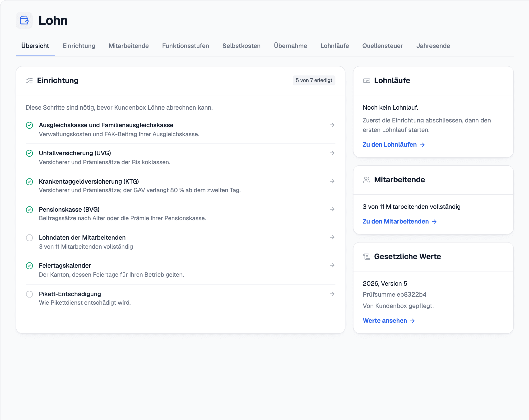This screenshot has height=420, width=529.
Task: Open Lohndaten der Mitarbeitenden via its arrow
Action: [x=332, y=237]
